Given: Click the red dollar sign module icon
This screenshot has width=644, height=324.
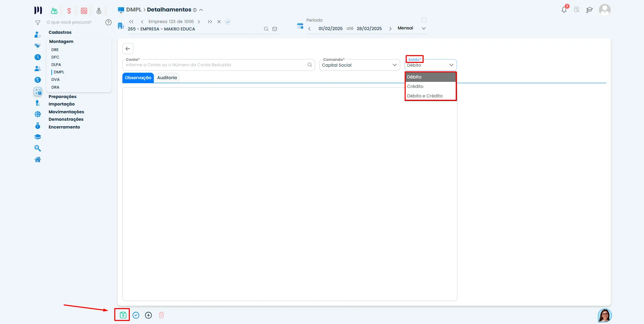Looking at the screenshot, I should pyautogui.click(x=69, y=11).
